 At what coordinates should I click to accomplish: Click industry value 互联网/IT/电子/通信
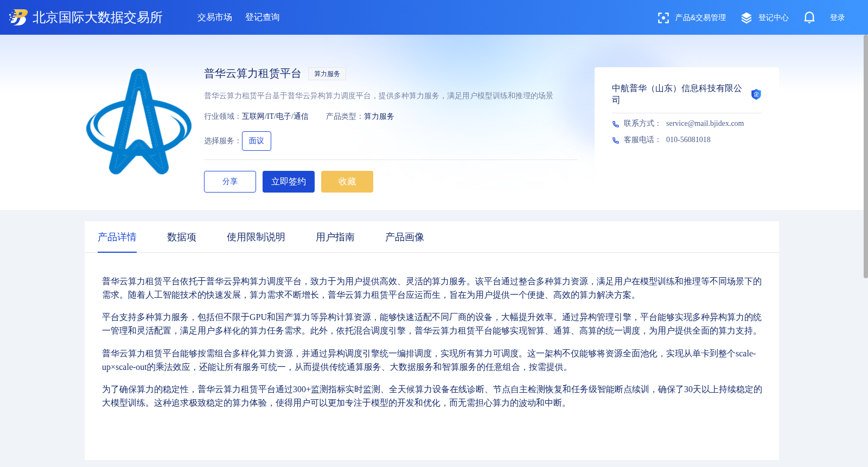click(x=275, y=117)
